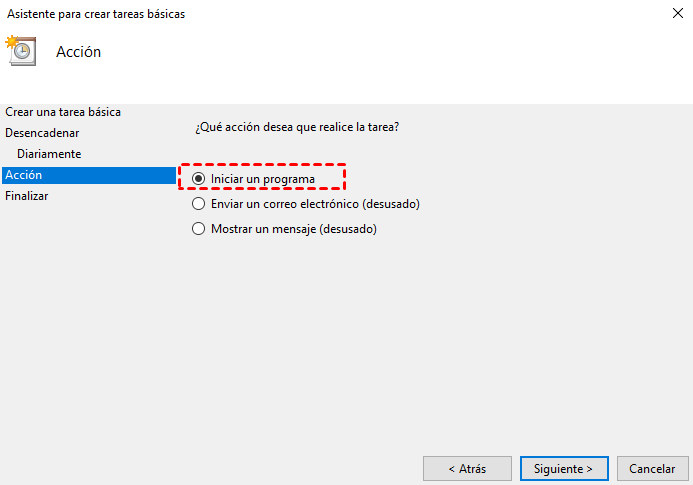Pick the 'Mostrar un mensaje' radio circle
This screenshot has height=485, width=693.
click(198, 229)
